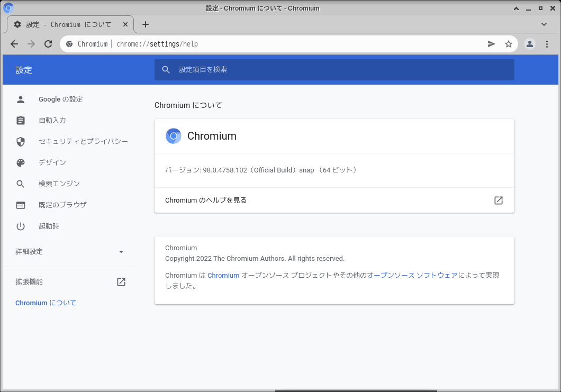Reload the settings page

pos(48,44)
